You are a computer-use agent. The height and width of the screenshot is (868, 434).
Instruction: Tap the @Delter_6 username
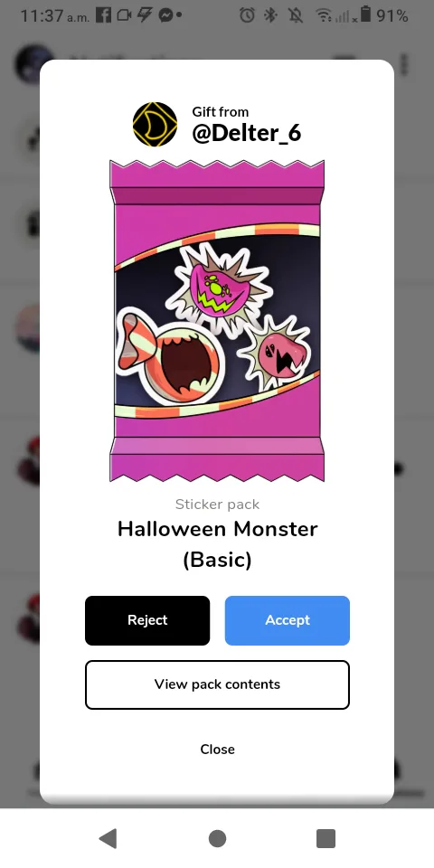coord(246,133)
